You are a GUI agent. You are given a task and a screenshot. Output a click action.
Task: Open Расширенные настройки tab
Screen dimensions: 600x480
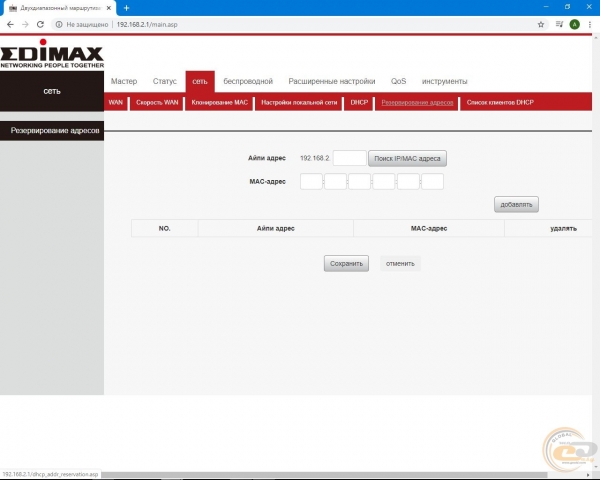332,81
